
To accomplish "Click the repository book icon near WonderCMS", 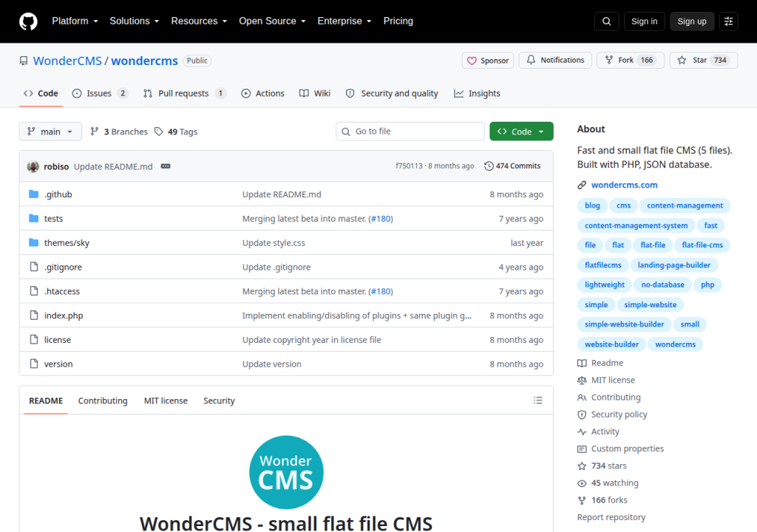I will [x=24, y=61].
